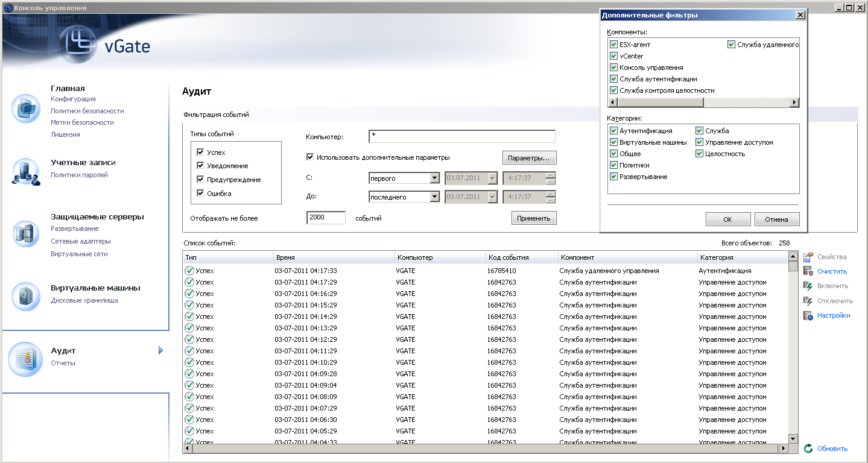
Task: Click the Аудит section icon
Action: click(25, 358)
